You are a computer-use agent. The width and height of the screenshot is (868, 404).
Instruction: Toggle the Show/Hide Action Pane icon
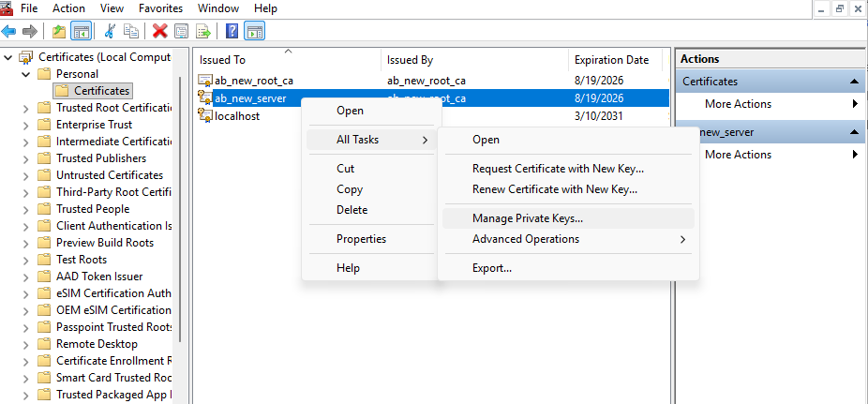tap(255, 31)
